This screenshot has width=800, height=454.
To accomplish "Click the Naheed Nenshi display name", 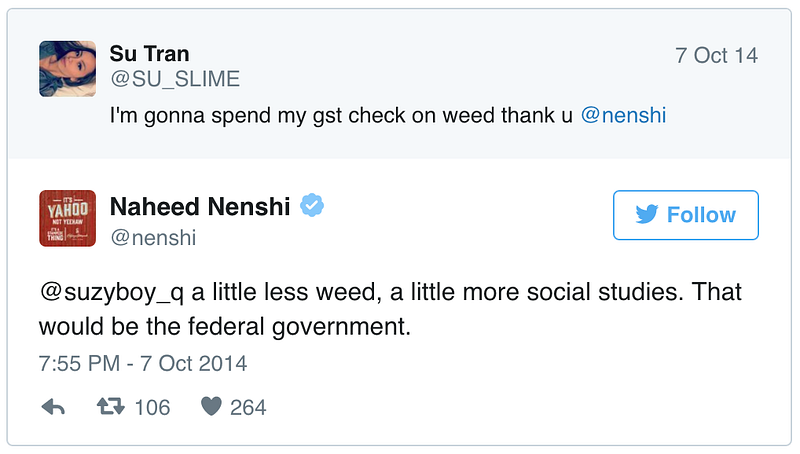I will (200, 207).
